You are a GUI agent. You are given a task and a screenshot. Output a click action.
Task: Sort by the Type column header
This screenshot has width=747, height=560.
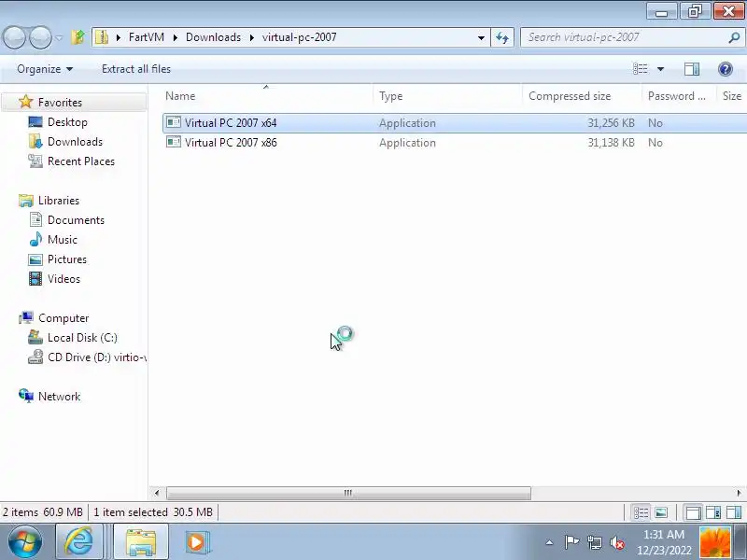448,96
